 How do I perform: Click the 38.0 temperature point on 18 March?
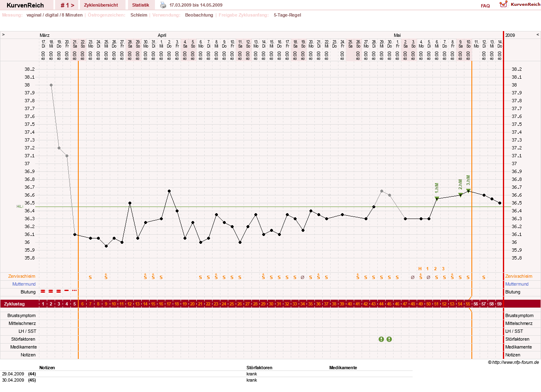pyautogui.click(x=51, y=85)
